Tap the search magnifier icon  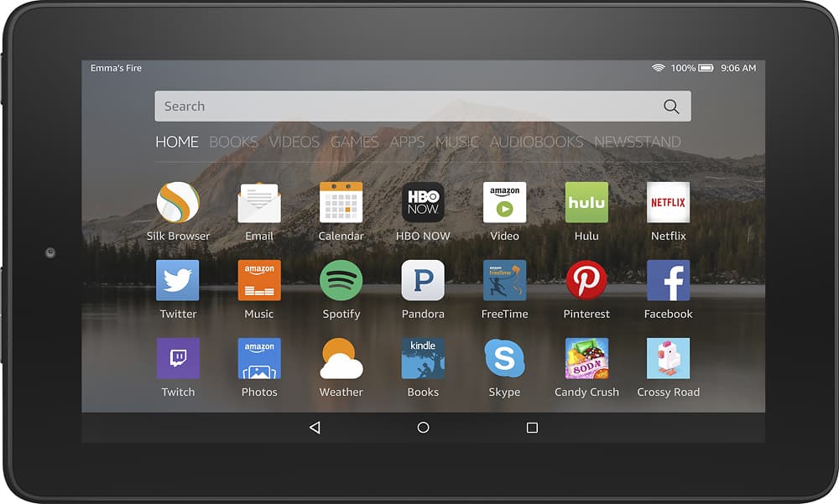671,107
